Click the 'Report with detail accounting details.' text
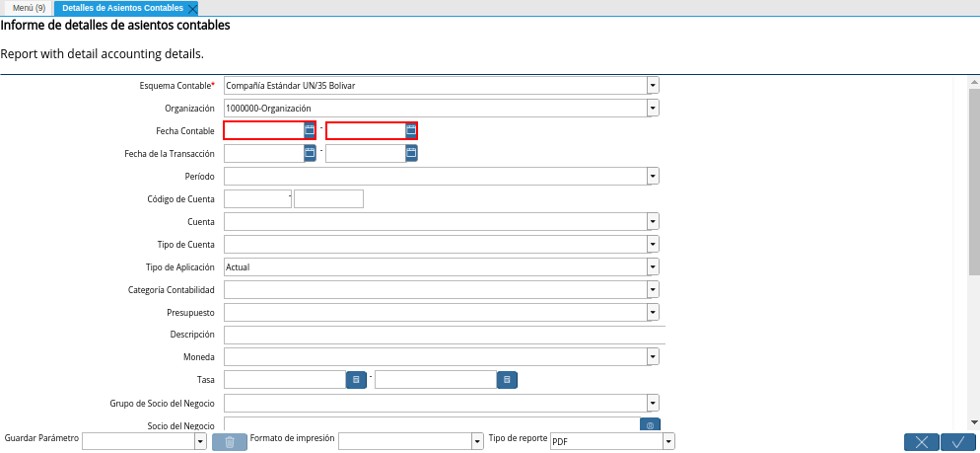The height and width of the screenshot is (453, 980). [x=102, y=54]
